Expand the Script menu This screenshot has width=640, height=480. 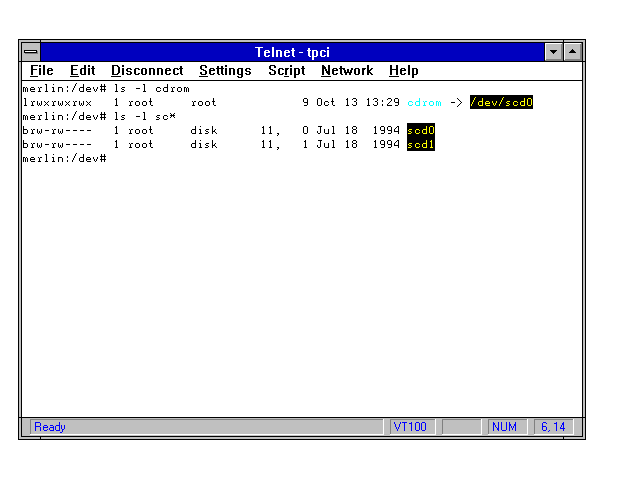tap(286, 71)
